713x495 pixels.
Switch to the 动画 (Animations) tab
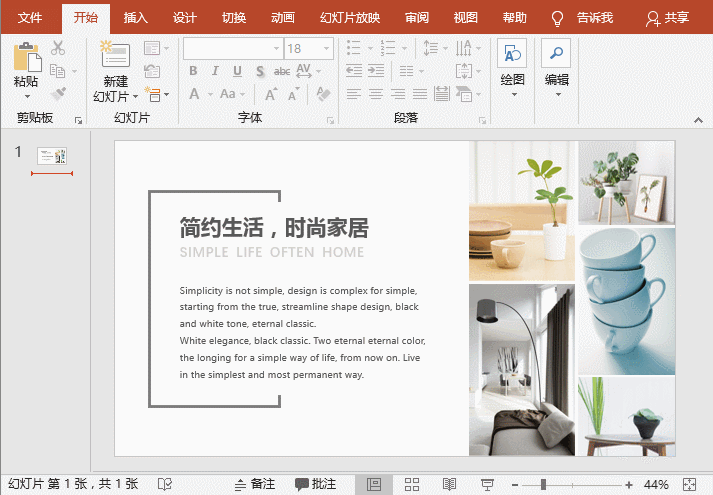(x=283, y=18)
